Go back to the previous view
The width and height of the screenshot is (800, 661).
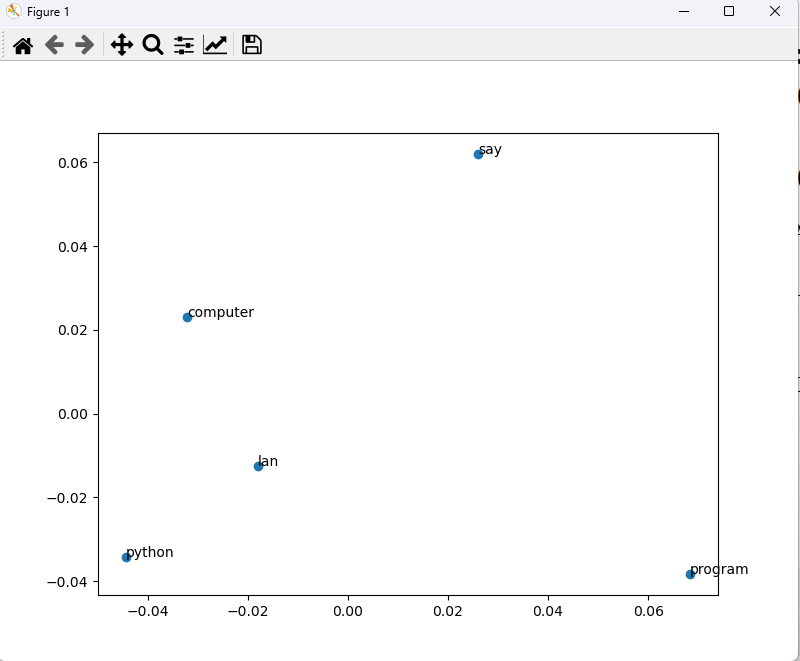pos(54,45)
